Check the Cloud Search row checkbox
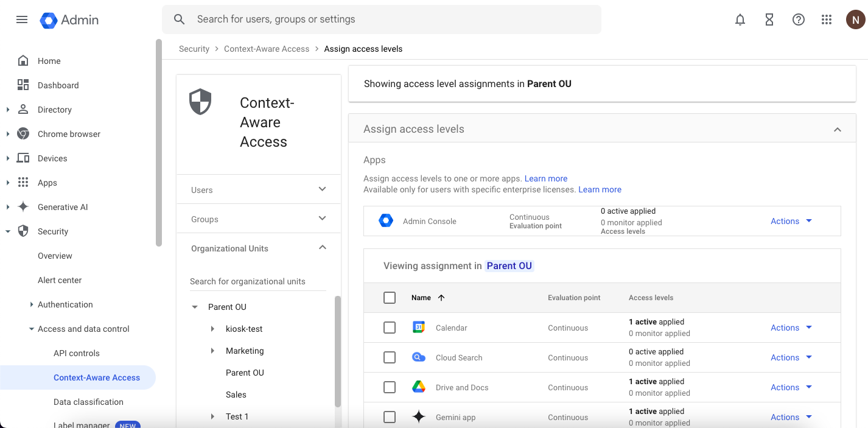 (390, 357)
